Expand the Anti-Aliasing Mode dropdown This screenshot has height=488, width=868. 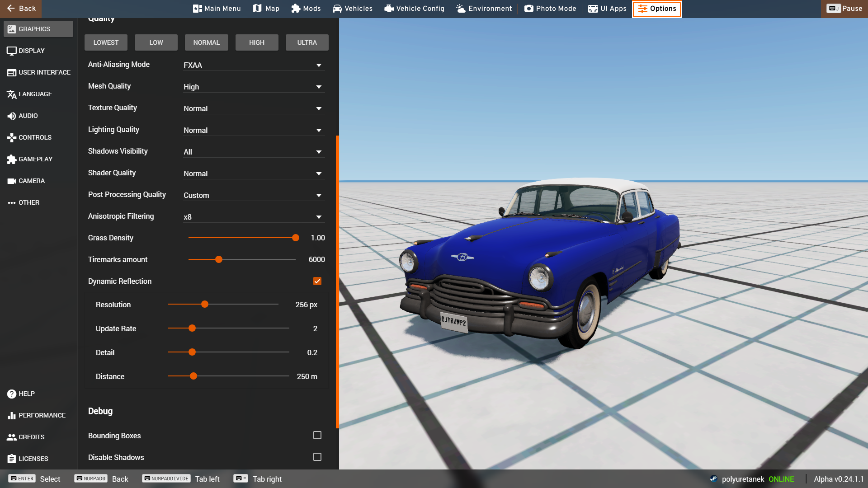253,65
